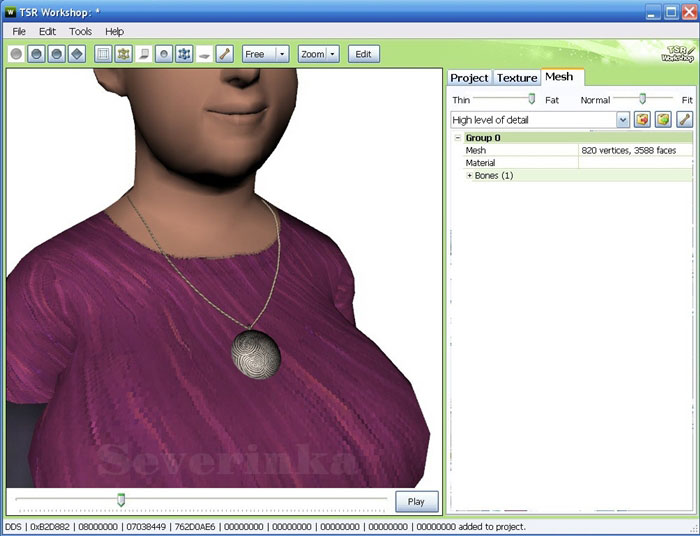The image size is (700, 536).
Task: Click the blue mesh lattice icon in toolbar
Action: pos(184,54)
